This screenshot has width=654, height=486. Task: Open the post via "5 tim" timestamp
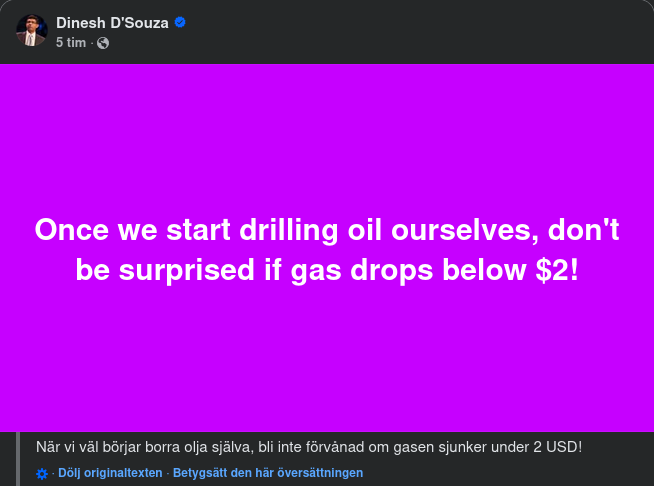coord(71,43)
